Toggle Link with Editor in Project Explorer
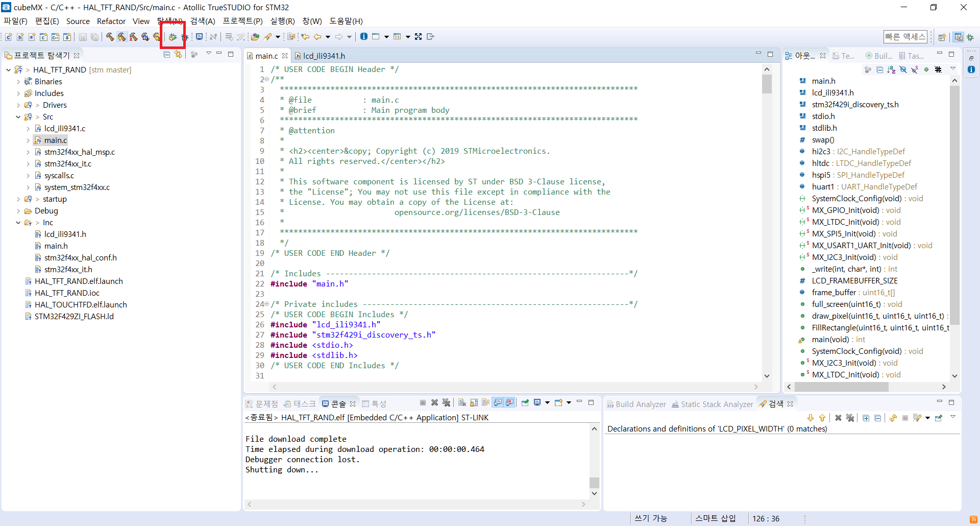980x526 pixels. 178,55
